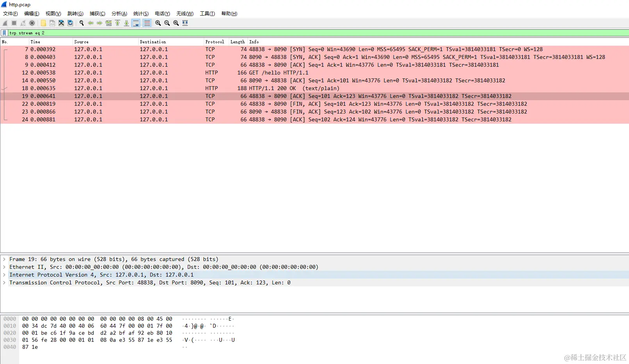The image size is (629, 364).
Task: Start a new packet capture
Action: [x=5, y=23]
